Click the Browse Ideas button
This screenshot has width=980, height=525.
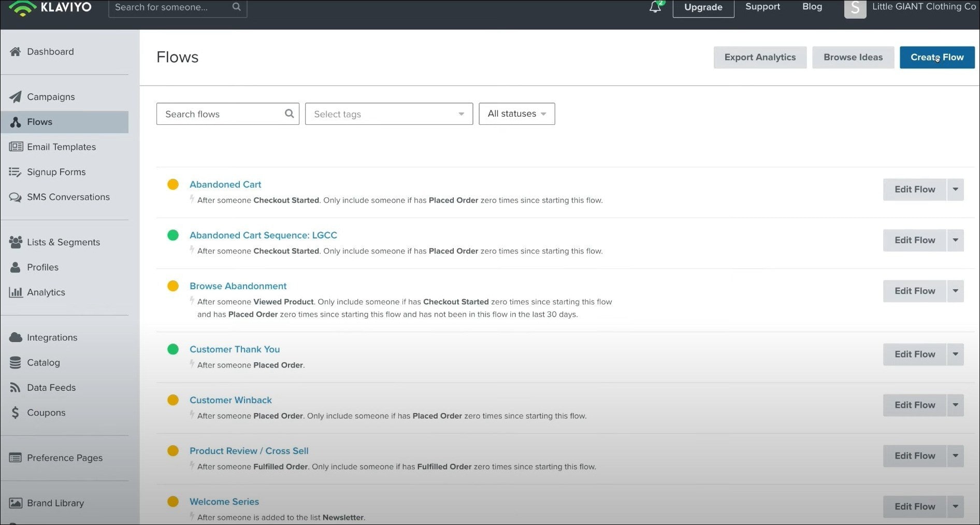click(853, 58)
